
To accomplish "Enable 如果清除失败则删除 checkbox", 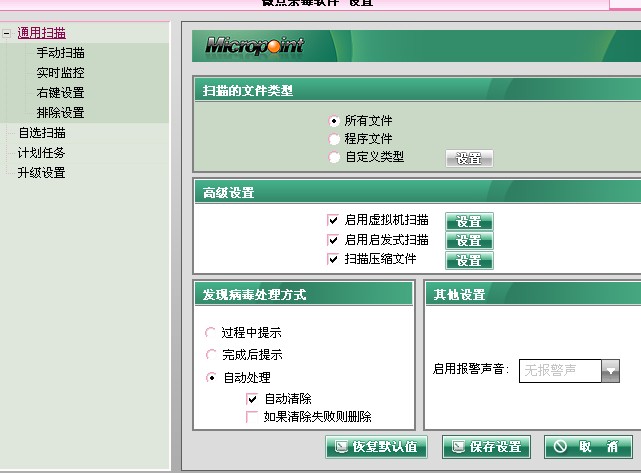I will tap(252, 417).
